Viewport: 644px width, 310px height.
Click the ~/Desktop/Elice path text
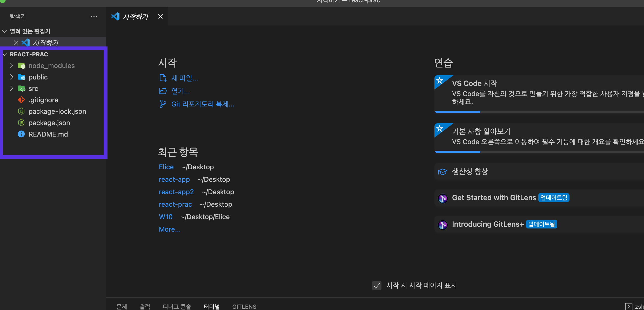[205, 217]
